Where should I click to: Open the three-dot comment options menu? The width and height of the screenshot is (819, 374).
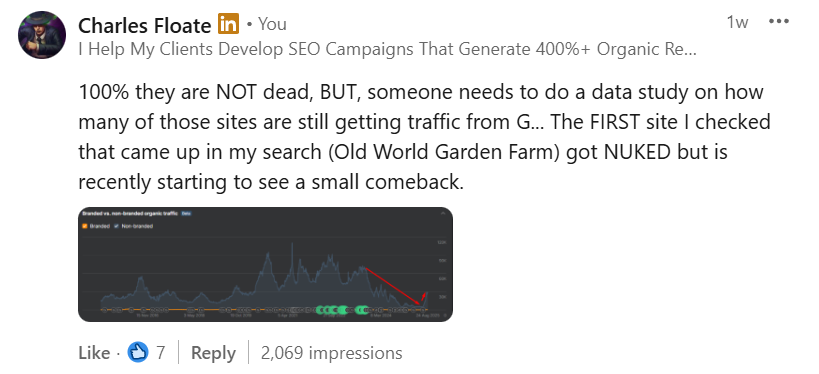779,22
